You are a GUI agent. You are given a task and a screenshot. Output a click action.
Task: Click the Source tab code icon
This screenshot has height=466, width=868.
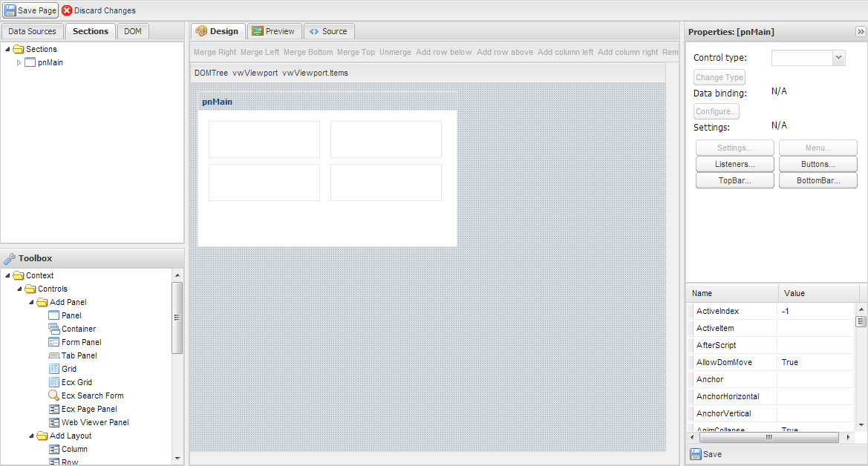coord(314,32)
